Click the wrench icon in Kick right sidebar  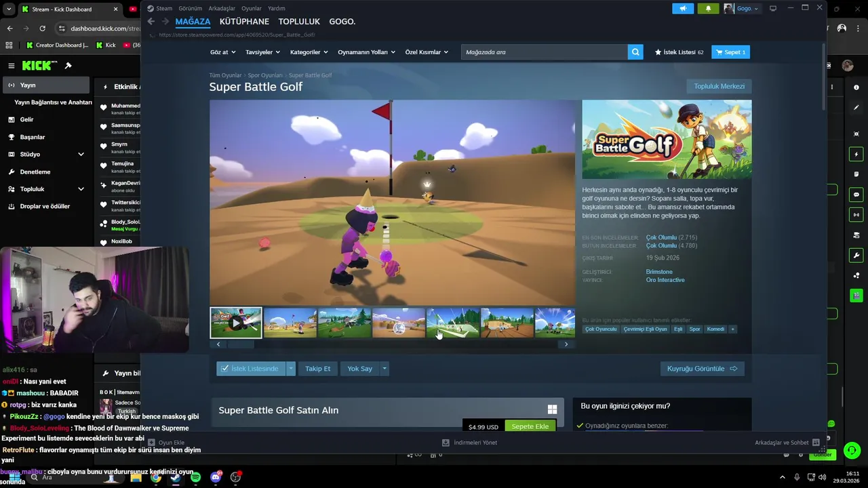point(856,256)
